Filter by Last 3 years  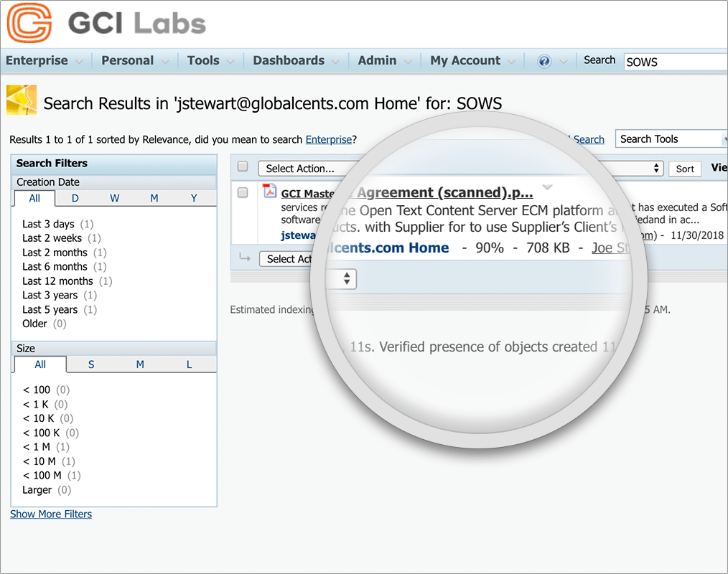(x=50, y=295)
